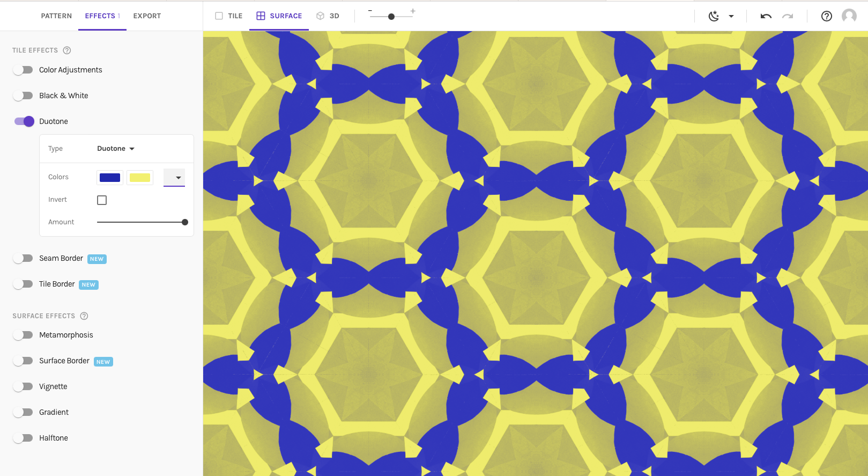Image resolution: width=868 pixels, height=476 pixels.
Task: Click the redo arrow icon
Action: [788, 16]
